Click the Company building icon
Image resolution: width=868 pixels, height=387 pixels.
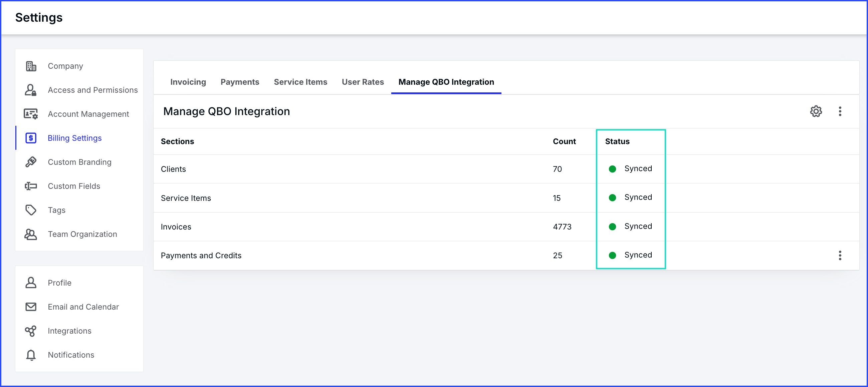31,66
